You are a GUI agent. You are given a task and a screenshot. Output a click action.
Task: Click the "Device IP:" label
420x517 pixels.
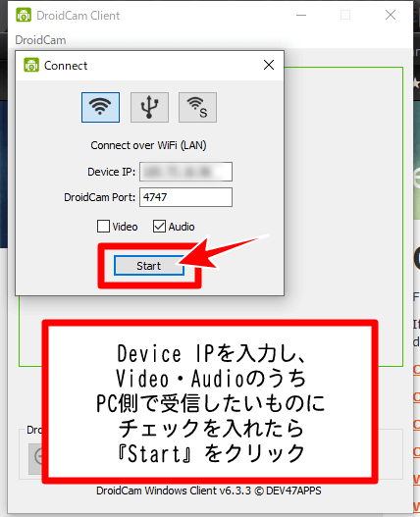coord(112,172)
